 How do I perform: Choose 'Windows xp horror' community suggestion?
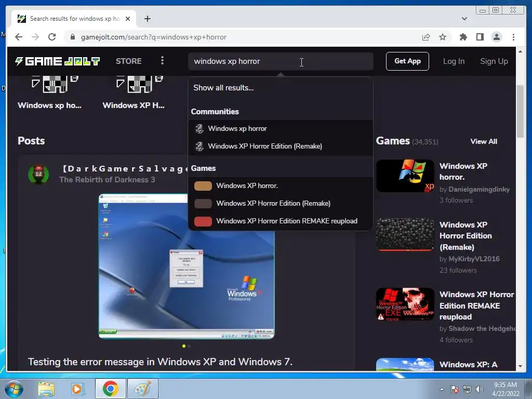280,129
